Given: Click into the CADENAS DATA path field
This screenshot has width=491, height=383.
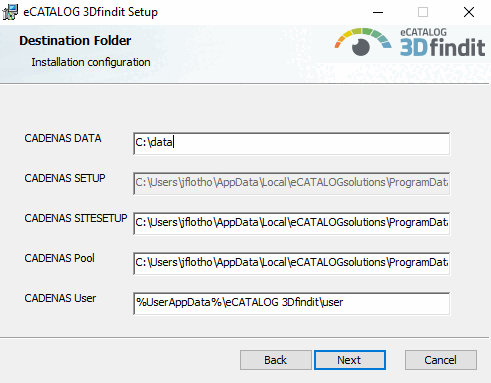Looking at the screenshot, I should point(292,143).
